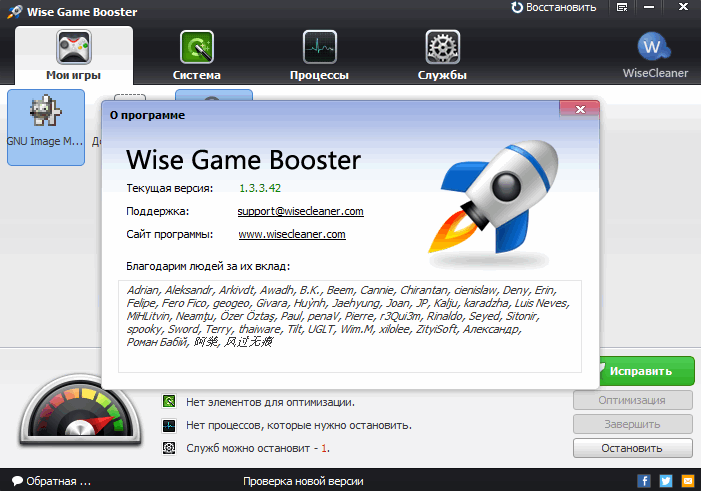Open the Twitter icon
Screen dimensions: 701x491
coord(666,481)
